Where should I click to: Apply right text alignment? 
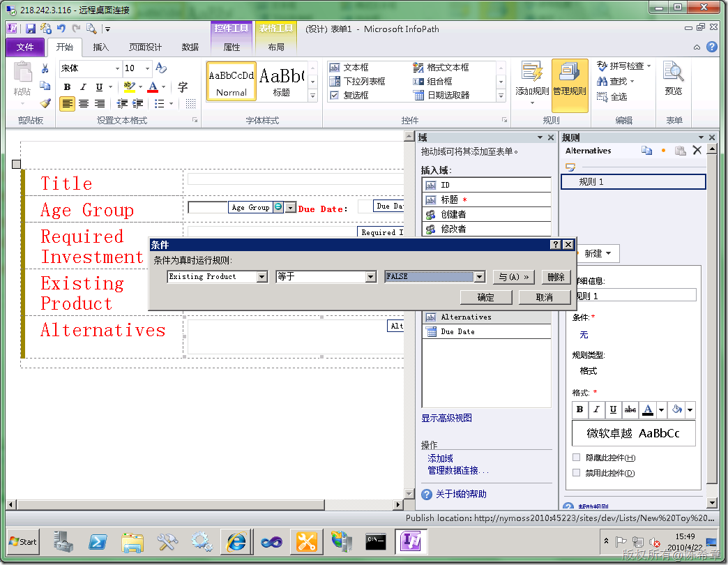(x=100, y=103)
